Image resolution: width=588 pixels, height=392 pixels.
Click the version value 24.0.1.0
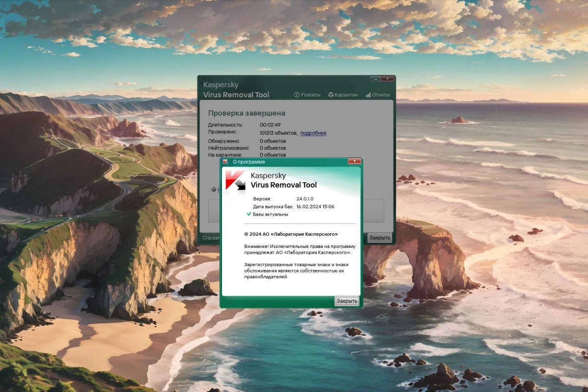[305, 199]
